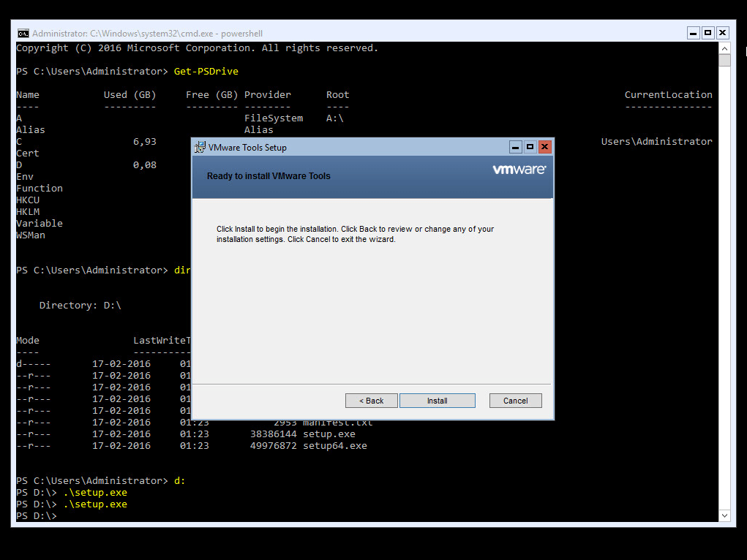Click the 'CurrentLocation' column header
747x560 pixels.
669,95
